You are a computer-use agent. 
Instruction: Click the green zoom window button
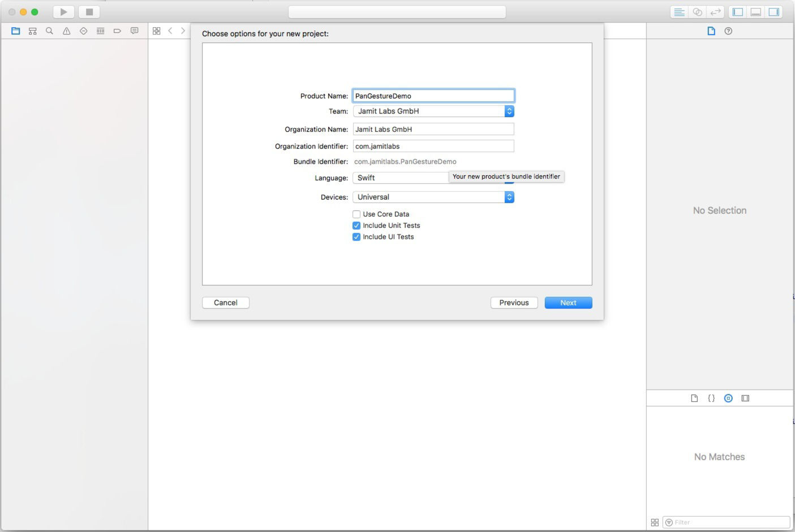(x=35, y=12)
